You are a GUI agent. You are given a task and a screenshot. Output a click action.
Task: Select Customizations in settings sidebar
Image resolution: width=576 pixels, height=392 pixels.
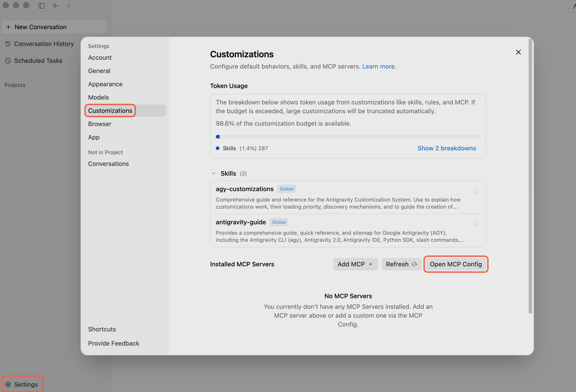tap(125, 110)
